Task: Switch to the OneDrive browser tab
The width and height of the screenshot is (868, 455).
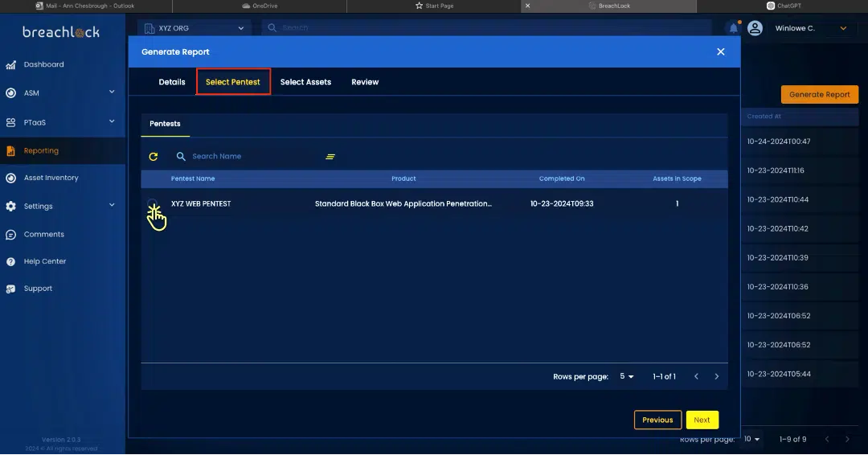Action: [260, 6]
